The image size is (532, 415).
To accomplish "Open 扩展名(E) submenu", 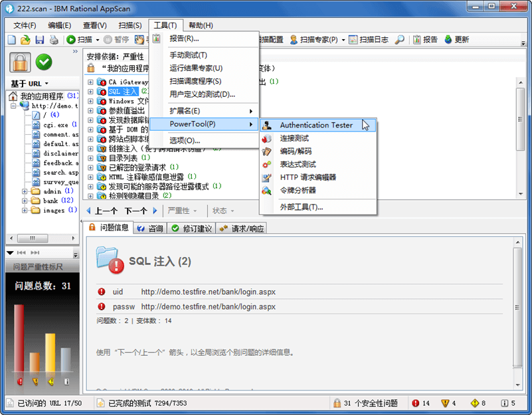I will 204,111.
